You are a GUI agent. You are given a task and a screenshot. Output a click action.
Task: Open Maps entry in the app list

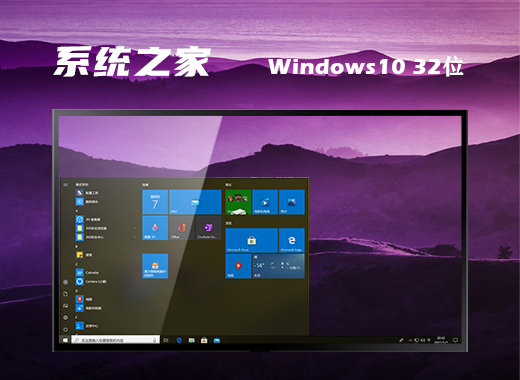coord(84,299)
